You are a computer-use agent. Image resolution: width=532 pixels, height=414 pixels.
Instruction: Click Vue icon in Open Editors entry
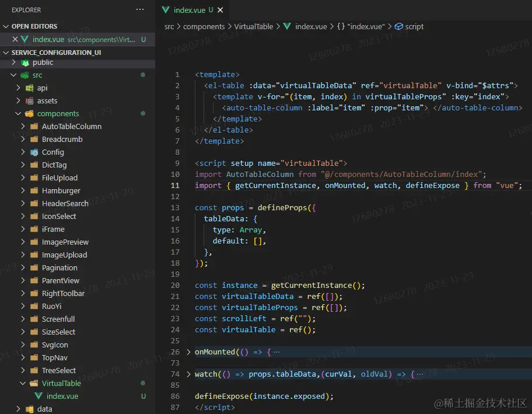[x=24, y=39]
